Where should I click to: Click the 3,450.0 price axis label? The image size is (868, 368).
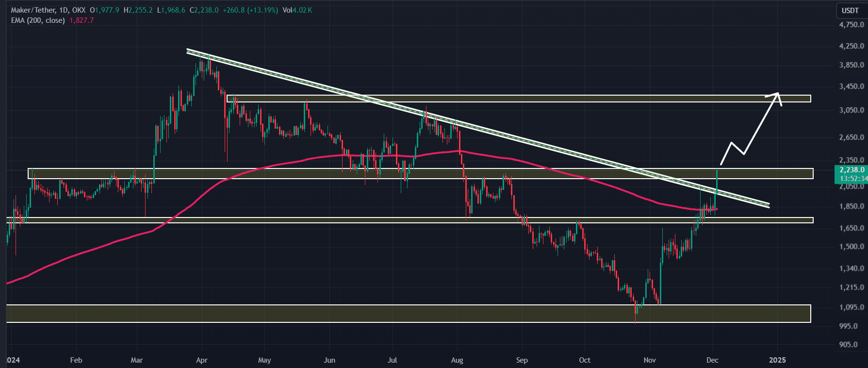point(852,86)
